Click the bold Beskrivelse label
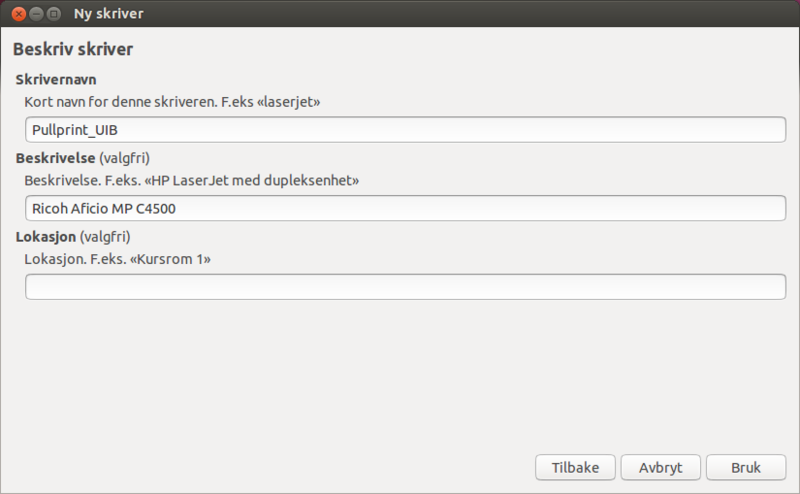 [x=55, y=158]
